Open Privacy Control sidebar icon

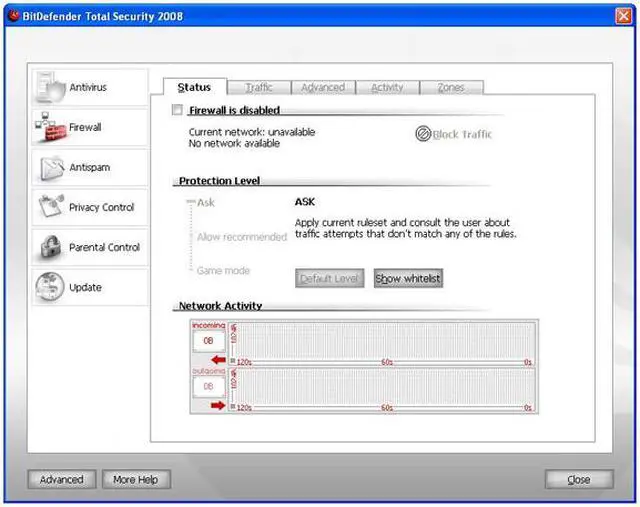point(50,207)
